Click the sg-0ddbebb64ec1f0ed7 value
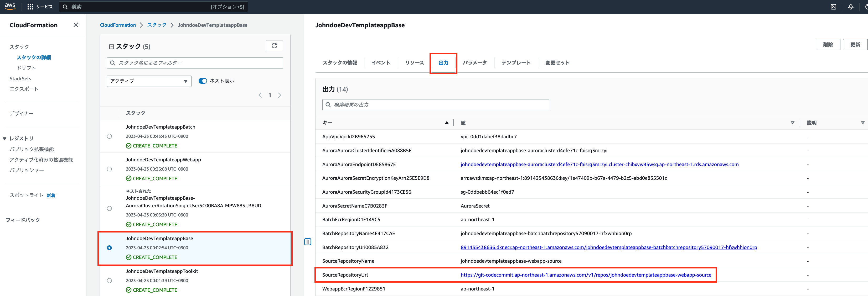The width and height of the screenshot is (868, 296). click(487, 192)
